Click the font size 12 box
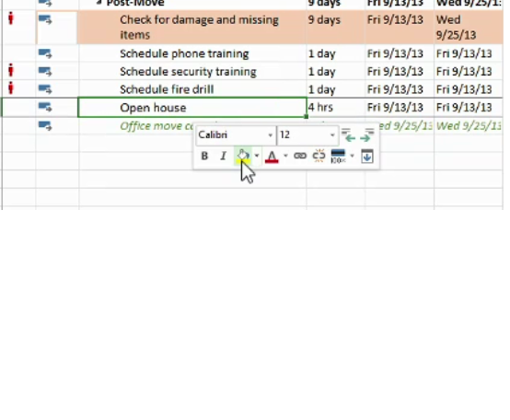 coord(303,134)
